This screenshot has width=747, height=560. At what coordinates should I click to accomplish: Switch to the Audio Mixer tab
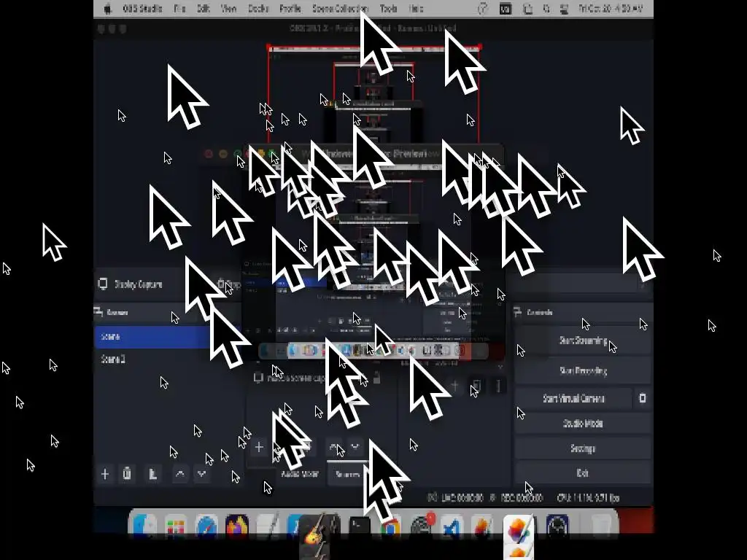click(300, 474)
